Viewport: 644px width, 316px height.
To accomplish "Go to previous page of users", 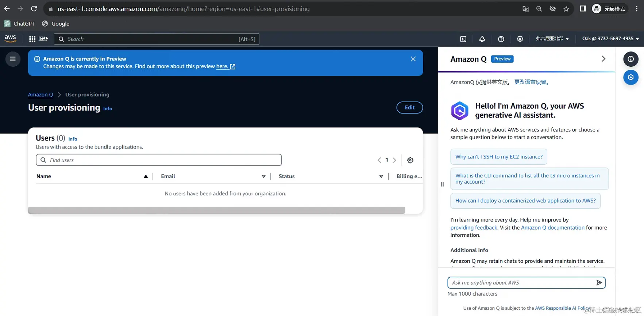I will (x=379, y=160).
